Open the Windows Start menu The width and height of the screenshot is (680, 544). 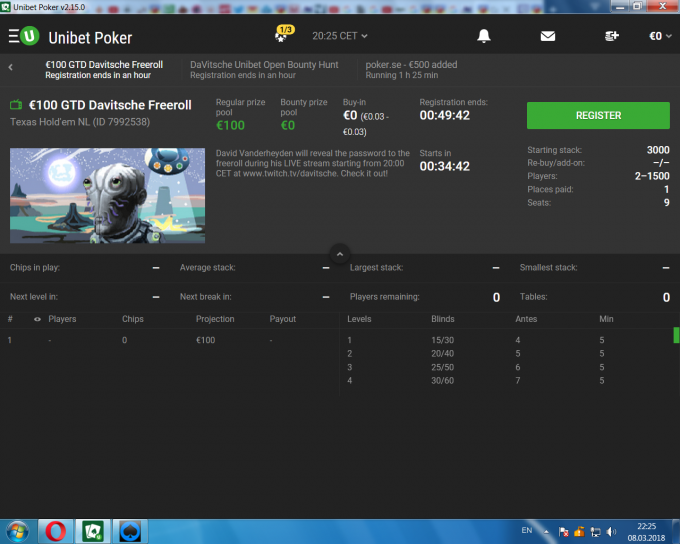pyautogui.click(x=17, y=531)
